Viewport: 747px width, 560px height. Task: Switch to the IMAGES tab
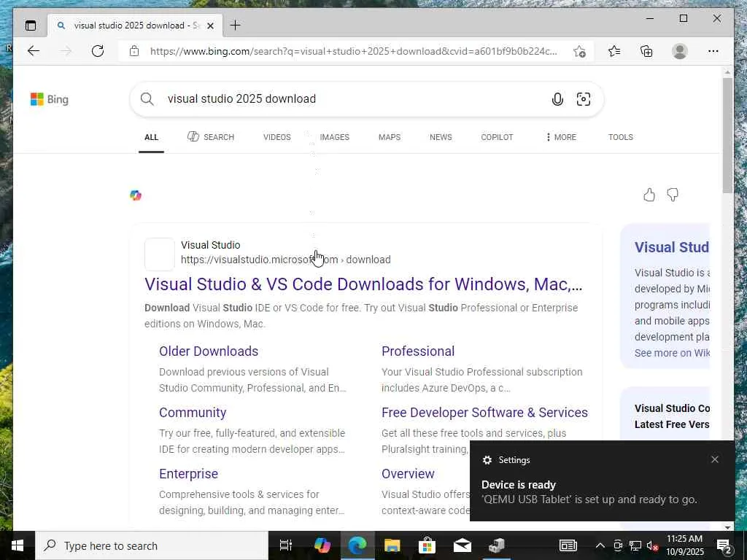tap(334, 137)
